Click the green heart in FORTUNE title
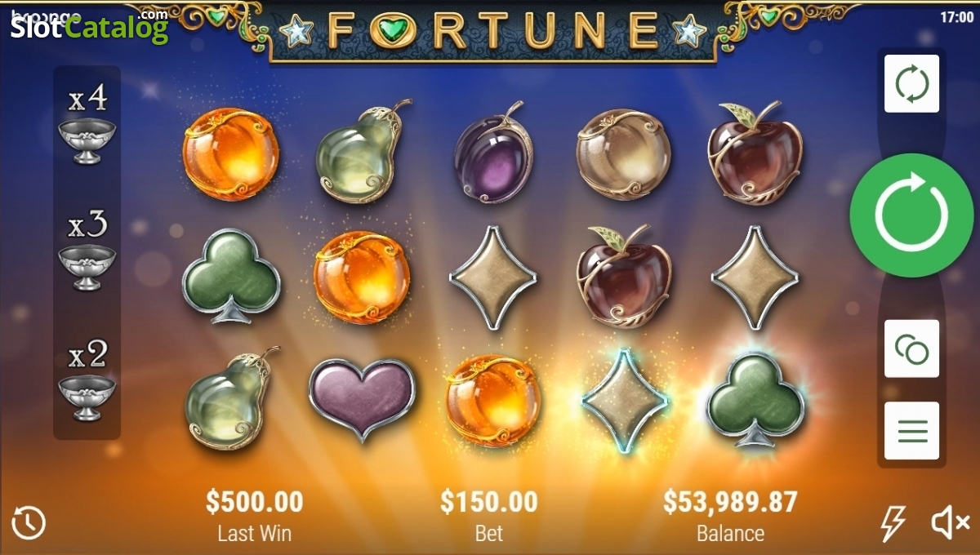 coord(394,31)
